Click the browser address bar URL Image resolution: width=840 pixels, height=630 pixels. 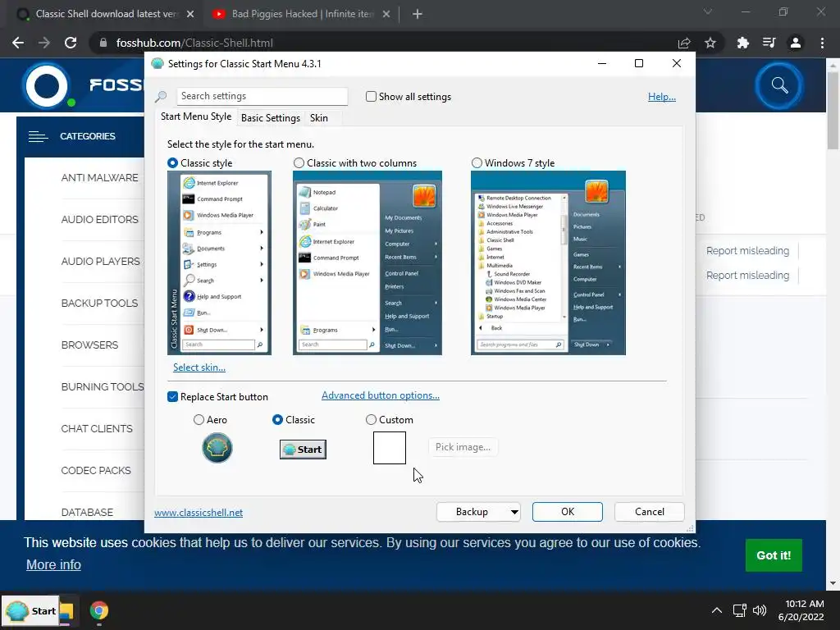point(194,43)
